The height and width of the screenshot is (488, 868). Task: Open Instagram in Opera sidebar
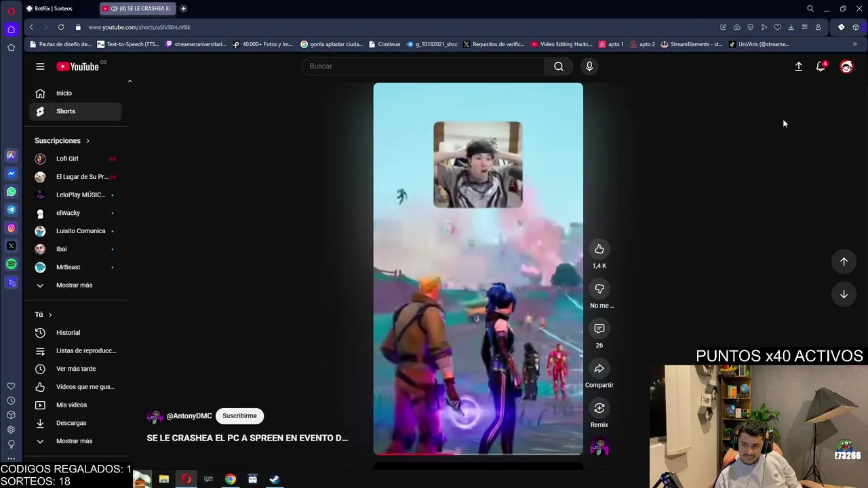tap(11, 228)
